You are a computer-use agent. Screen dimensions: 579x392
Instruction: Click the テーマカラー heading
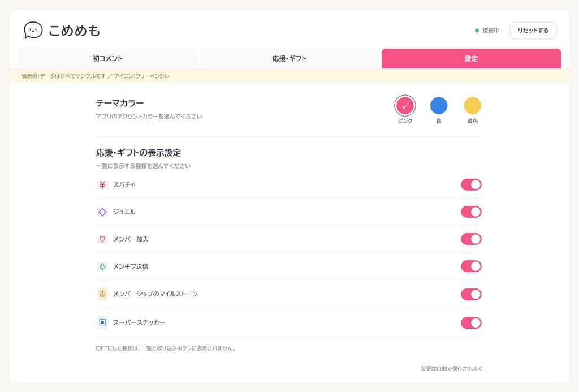(120, 103)
